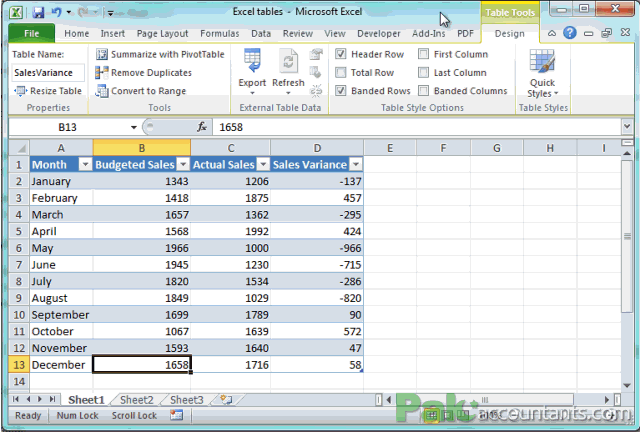
Task: Click the Select All corner of the worksheet
Action: click(x=19, y=148)
